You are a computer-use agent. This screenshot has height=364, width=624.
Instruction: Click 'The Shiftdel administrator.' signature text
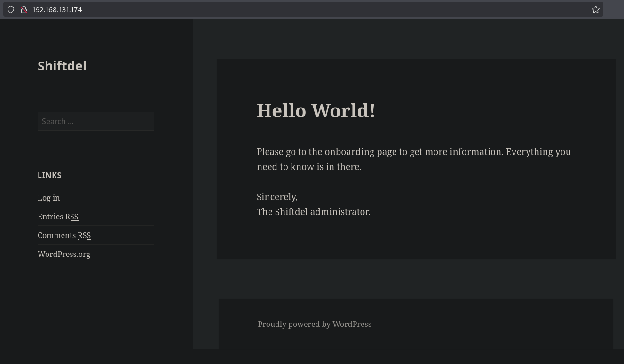point(313,212)
